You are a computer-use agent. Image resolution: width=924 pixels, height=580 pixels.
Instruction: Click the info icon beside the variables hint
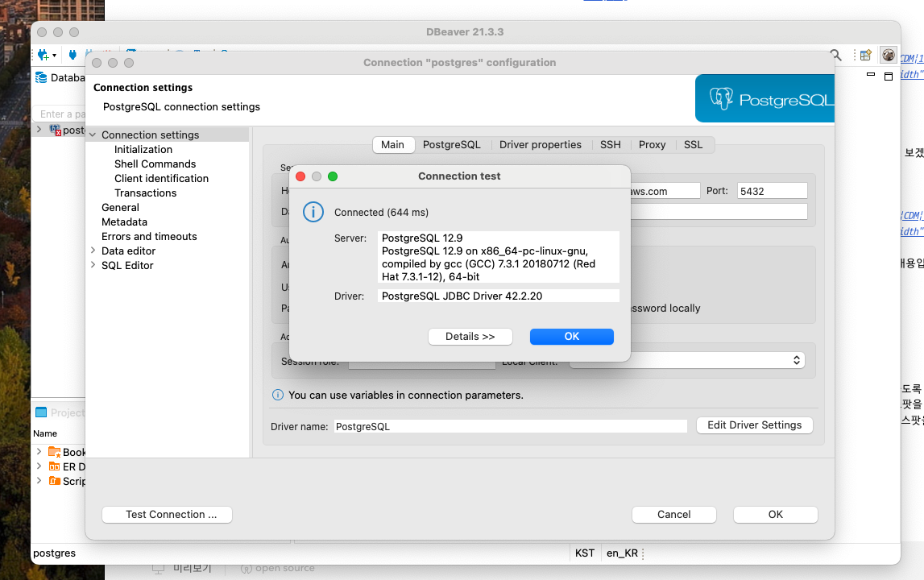pyautogui.click(x=278, y=395)
